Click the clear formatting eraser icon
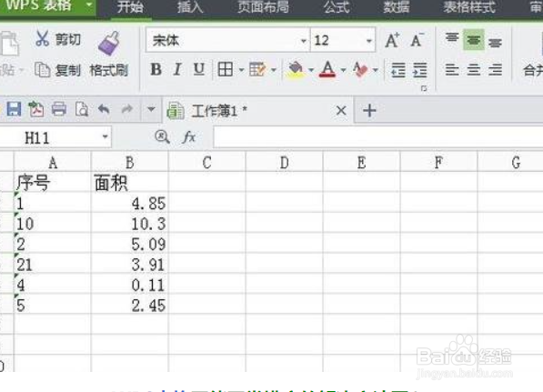 (360, 70)
